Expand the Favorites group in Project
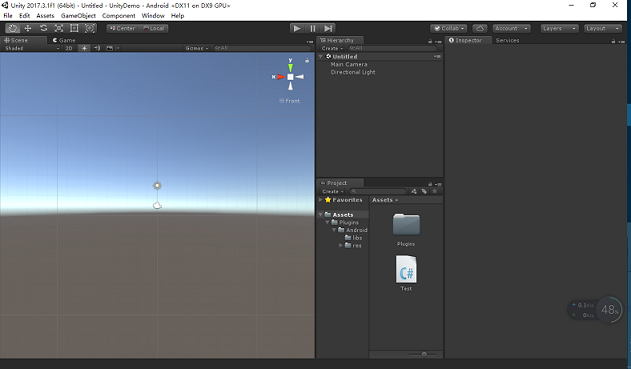631x369 pixels. tap(321, 200)
